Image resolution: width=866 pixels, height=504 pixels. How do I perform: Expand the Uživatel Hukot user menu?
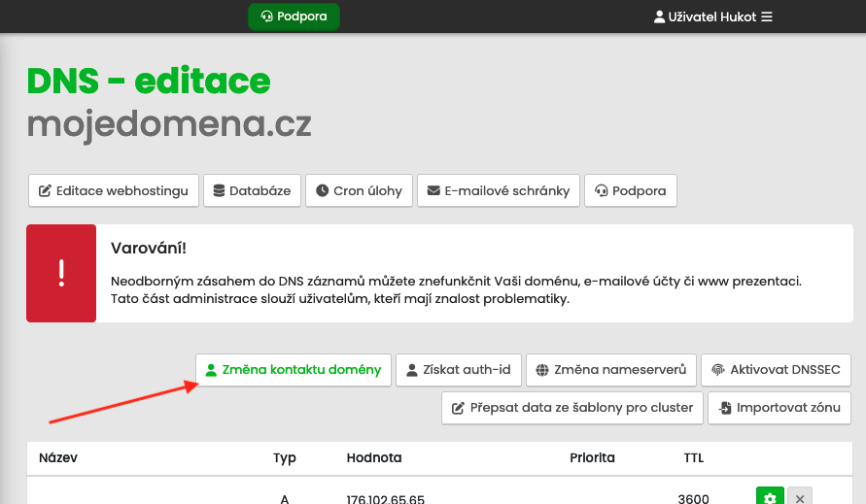coord(712,17)
